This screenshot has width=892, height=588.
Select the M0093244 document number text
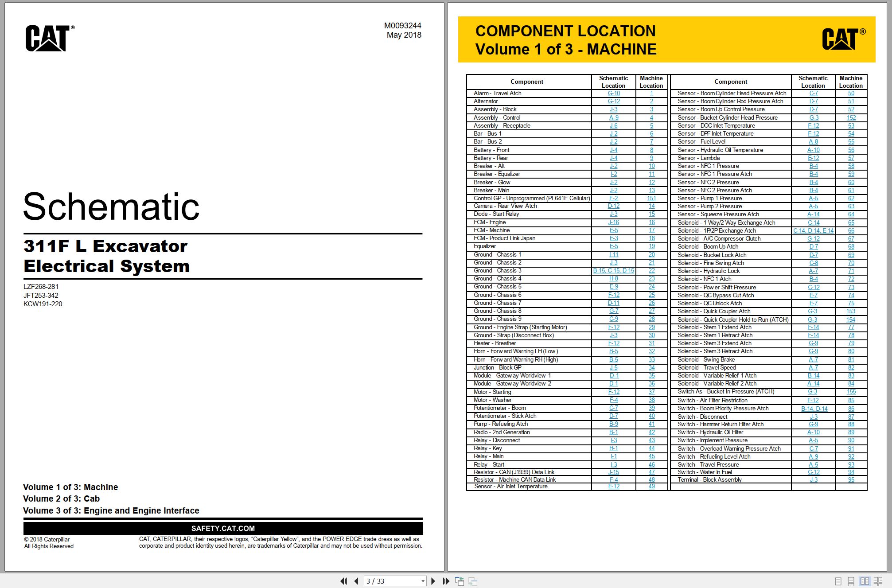[402, 26]
